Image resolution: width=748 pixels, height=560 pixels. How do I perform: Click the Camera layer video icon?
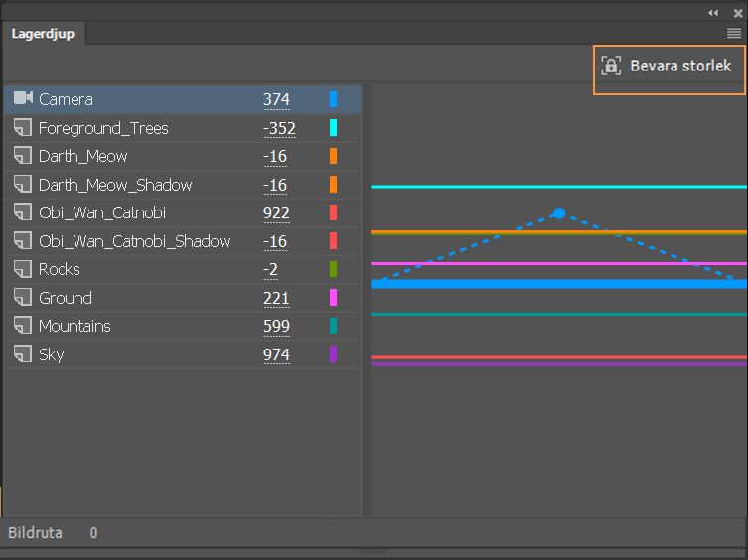tap(23, 97)
